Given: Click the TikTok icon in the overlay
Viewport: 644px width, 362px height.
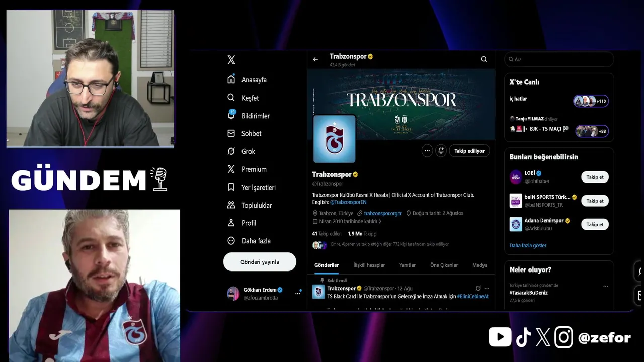Looking at the screenshot, I should 523,337.
